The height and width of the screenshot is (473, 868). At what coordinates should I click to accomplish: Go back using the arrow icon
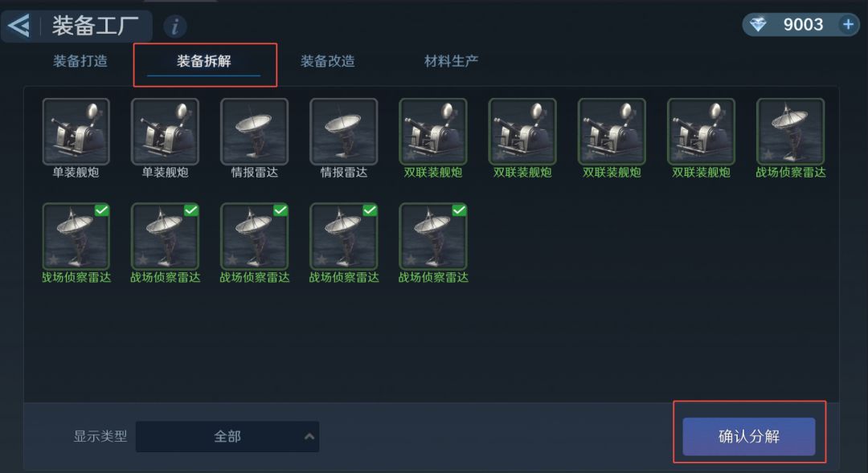(x=18, y=26)
